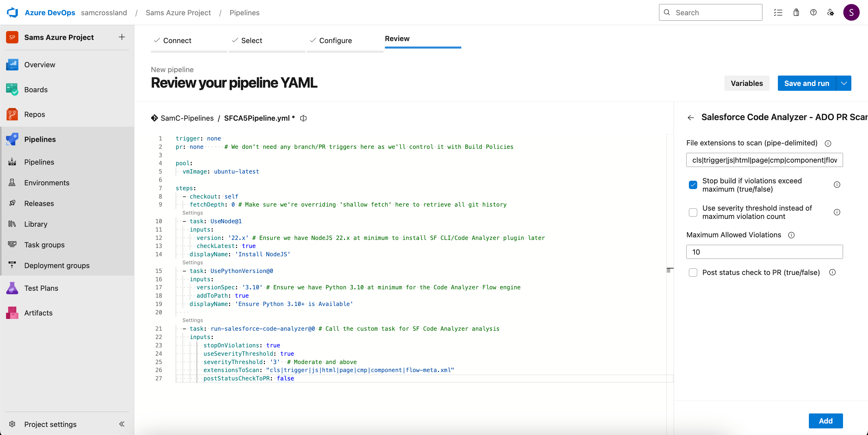This screenshot has height=435, width=868.
Task: Click the Add button
Action: click(826, 421)
